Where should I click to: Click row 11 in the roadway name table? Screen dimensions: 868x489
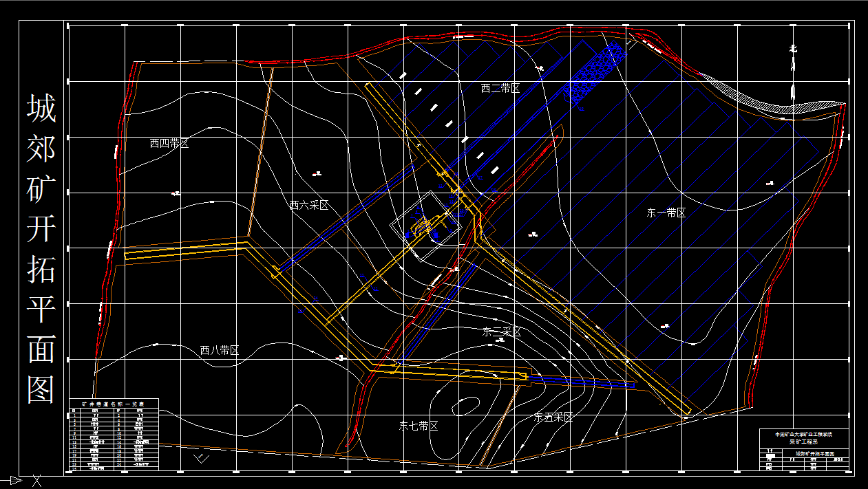coord(114,437)
